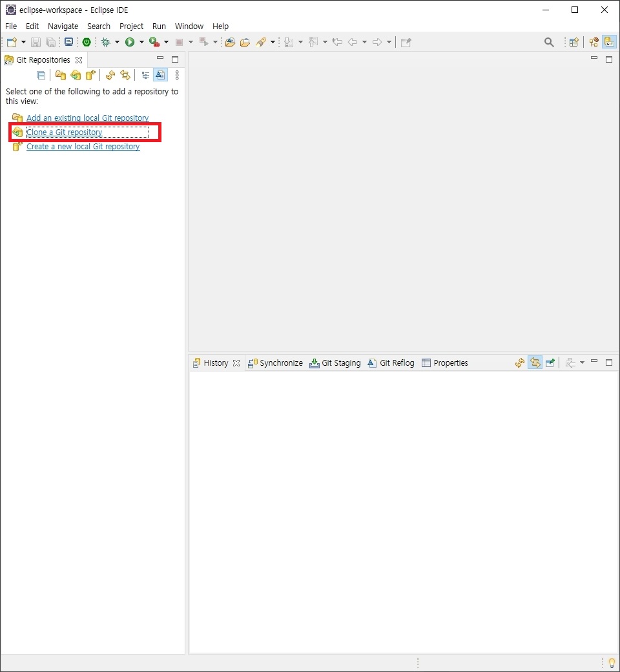Screen dimensions: 620x672
Task: Switch to the Git Staging tab
Action: coord(335,363)
